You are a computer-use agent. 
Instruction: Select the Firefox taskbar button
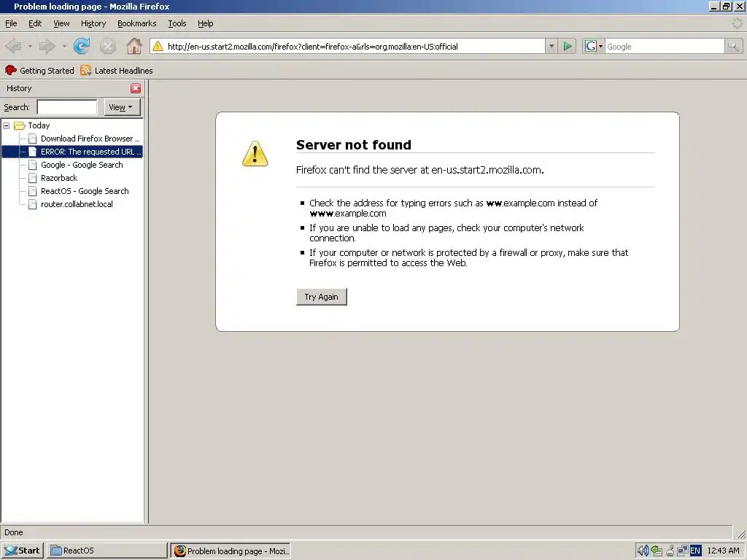click(x=231, y=551)
